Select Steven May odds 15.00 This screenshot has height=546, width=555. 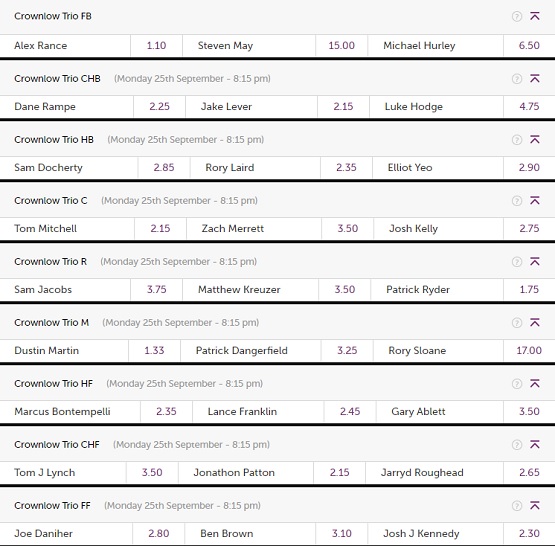click(342, 46)
